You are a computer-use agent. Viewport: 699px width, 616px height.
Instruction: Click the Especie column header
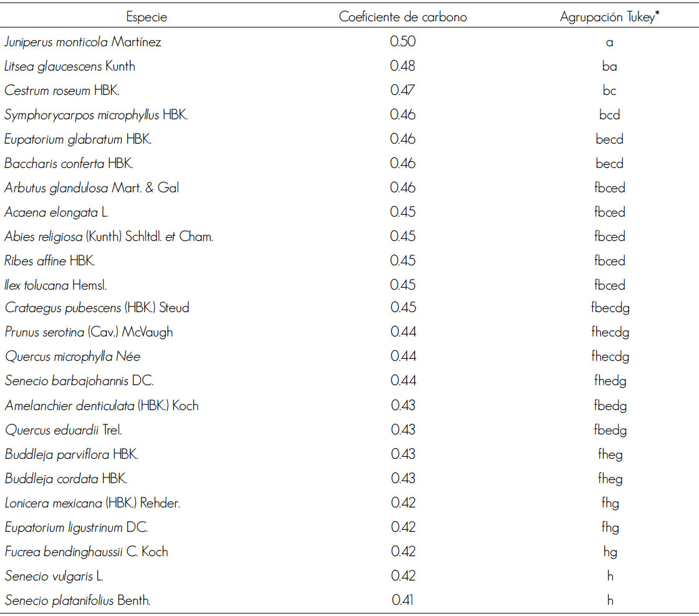point(147,17)
